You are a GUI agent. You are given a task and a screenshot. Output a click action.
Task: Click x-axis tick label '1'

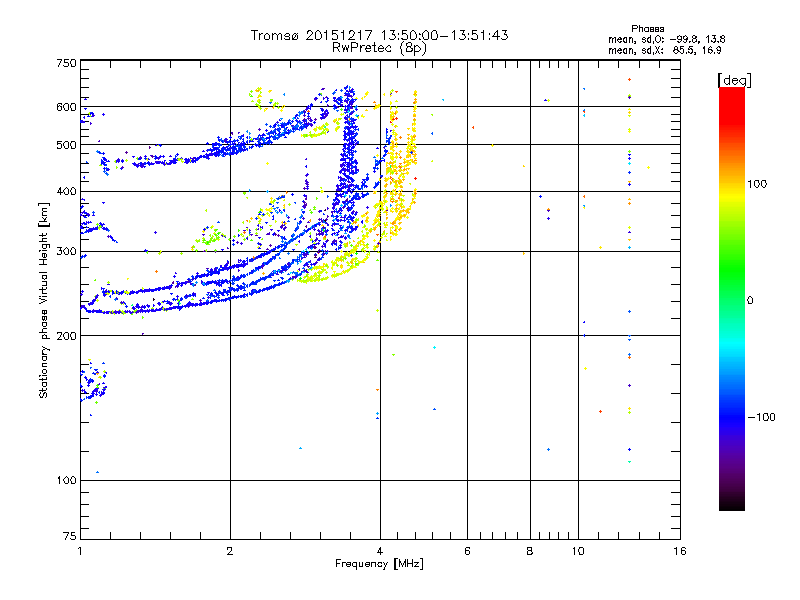pyautogui.click(x=80, y=551)
